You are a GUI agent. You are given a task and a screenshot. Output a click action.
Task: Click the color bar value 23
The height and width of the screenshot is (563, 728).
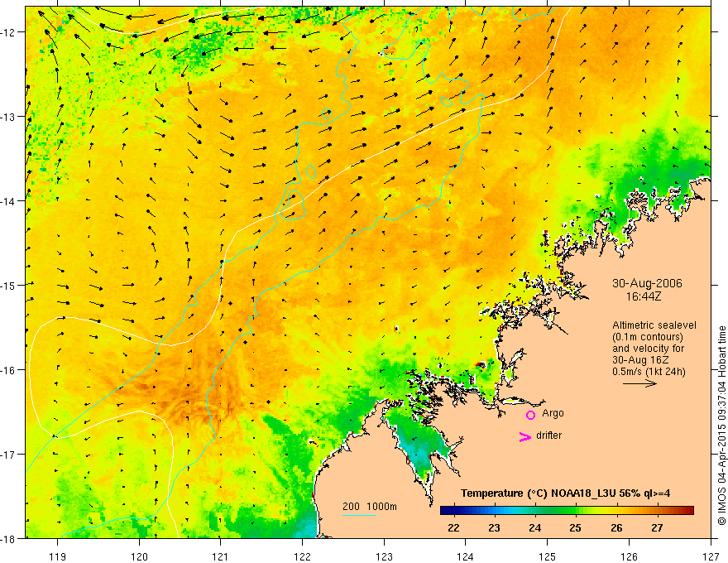coord(494,528)
